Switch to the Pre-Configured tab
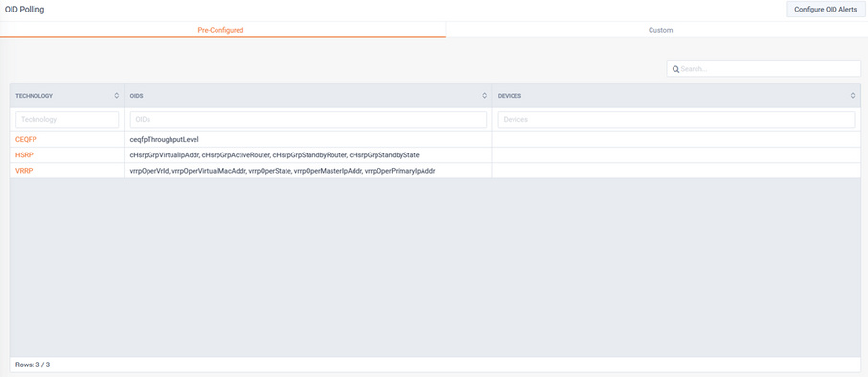The image size is (868, 377). [x=221, y=30]
